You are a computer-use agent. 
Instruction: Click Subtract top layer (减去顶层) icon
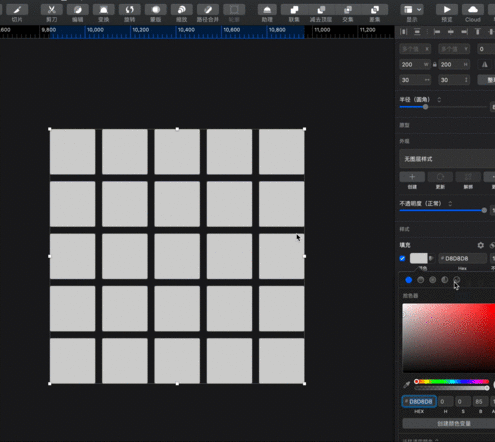(x=321, y=10)
